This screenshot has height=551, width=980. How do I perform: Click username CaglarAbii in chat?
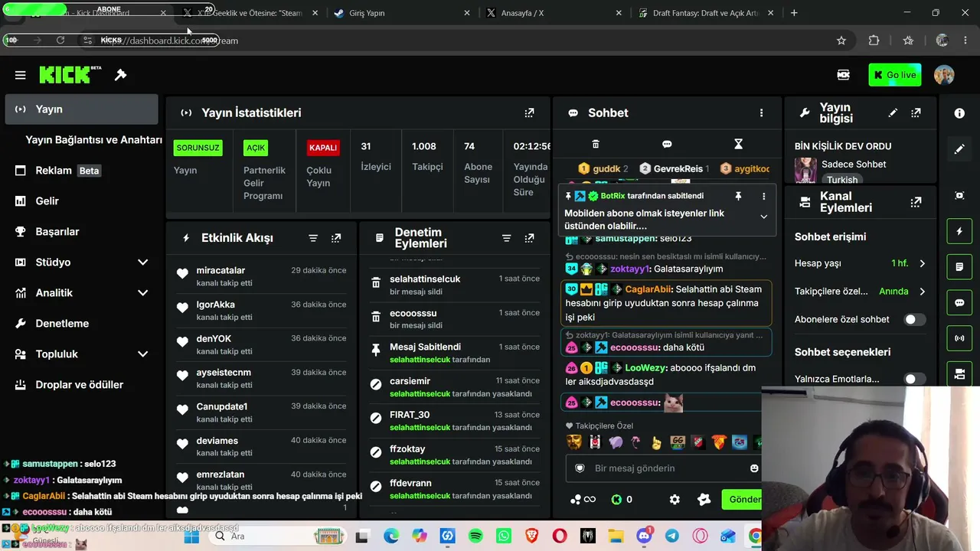(648, 289)
